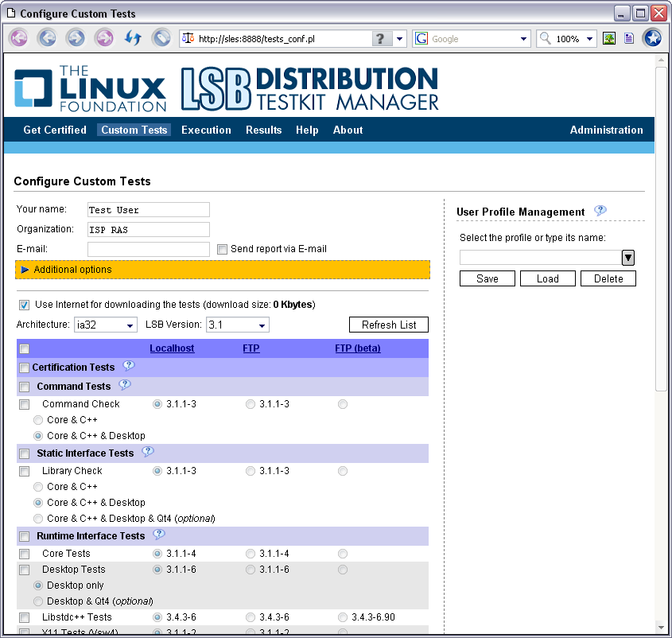Select Desktop & Qt4 (optional) radio
The image size is (672, 638).
click(x=38, y=601)
